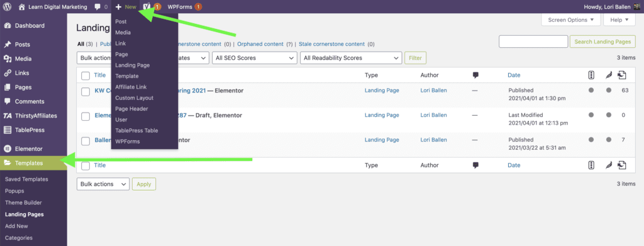The image size is (644, 246).
Task: Open the Stale cornerstone content filter link
Action: coord(331,44)
